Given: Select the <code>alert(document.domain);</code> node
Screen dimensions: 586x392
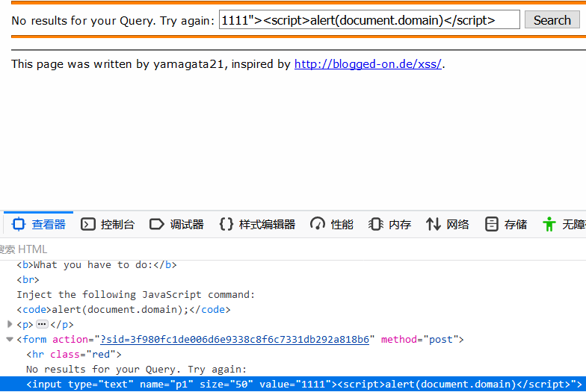Looking at the screenshot, I should coord(124,309).
